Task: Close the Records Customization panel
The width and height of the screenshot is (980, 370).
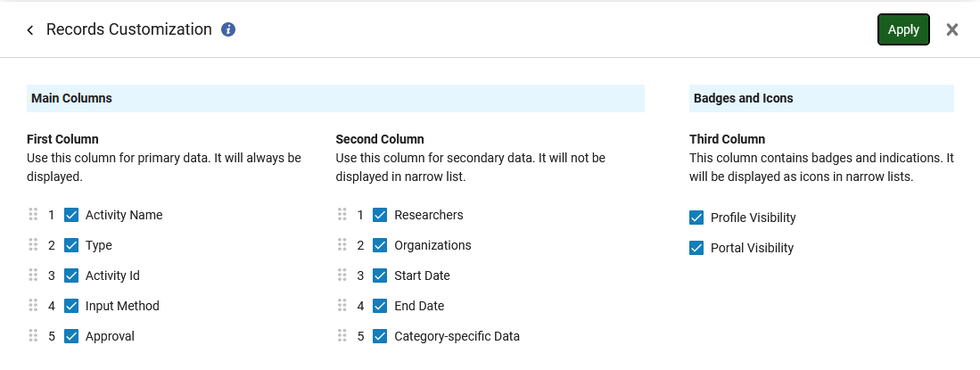Action: pyautogui.click(x=952, y=29)
